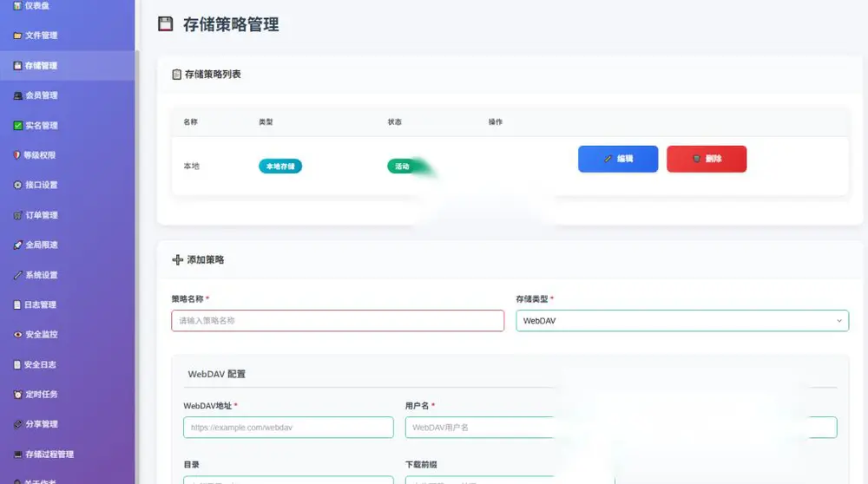This screenshot has width=868, height=484.
Task: Open the 安全监控 eye icon
Action: pyautogui.click(x=17, y=335)
